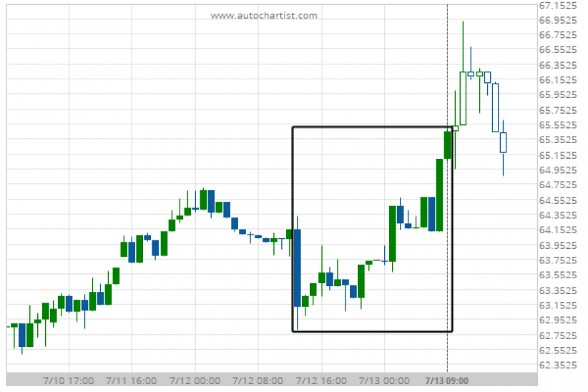This screenshot has width=588, height=392.
Task: Click the 64.1525 price axis label
Action: tap(558, 230)
